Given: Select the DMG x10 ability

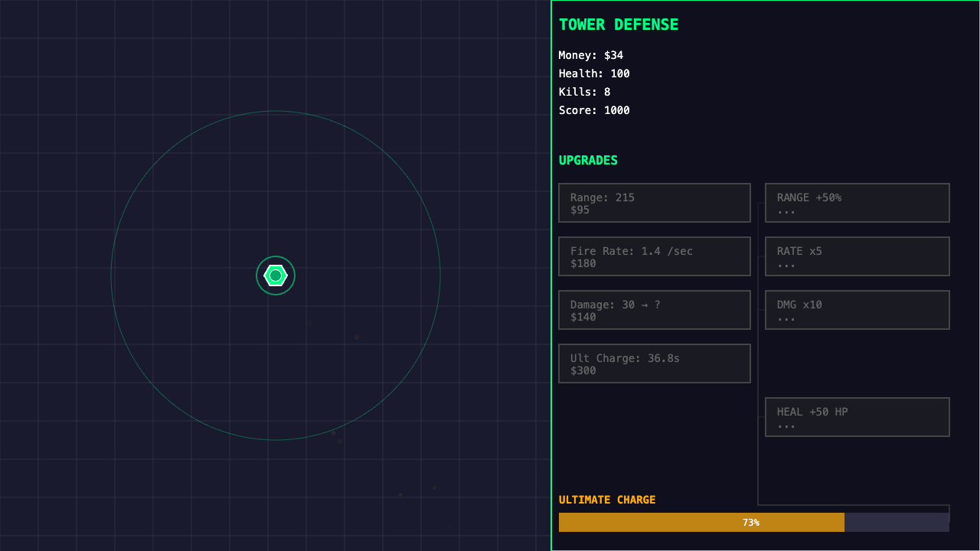Looking at the screenshot, I should (x=857, y=310).
